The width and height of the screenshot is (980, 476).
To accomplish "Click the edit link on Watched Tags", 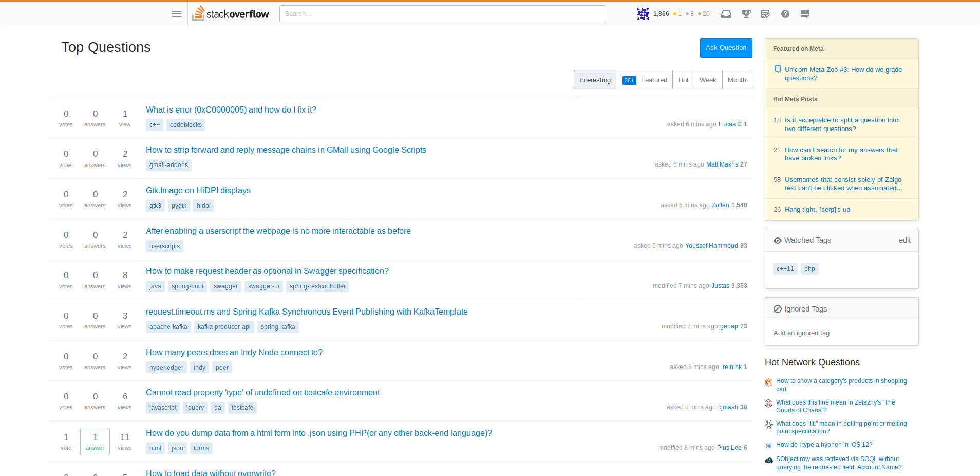I will click(x=904, y=240).
